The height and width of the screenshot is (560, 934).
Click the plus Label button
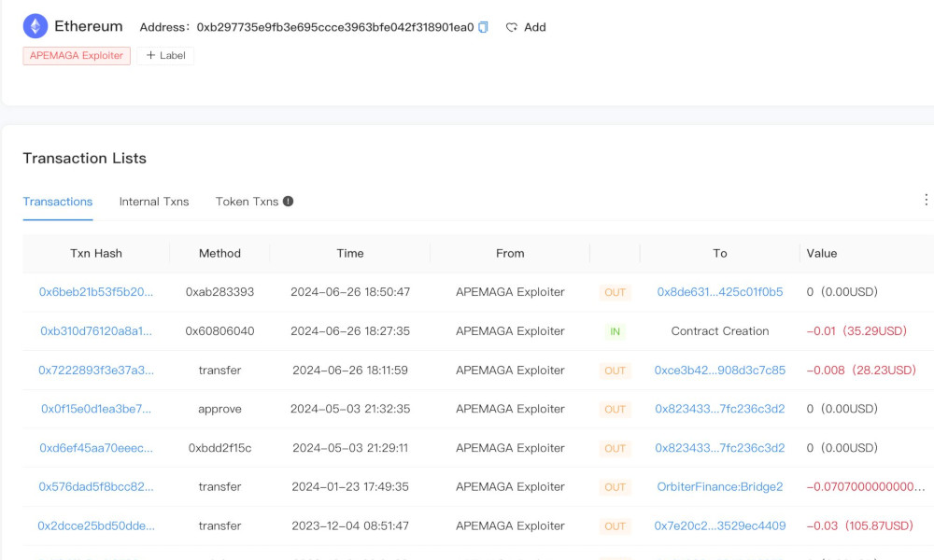165,56
